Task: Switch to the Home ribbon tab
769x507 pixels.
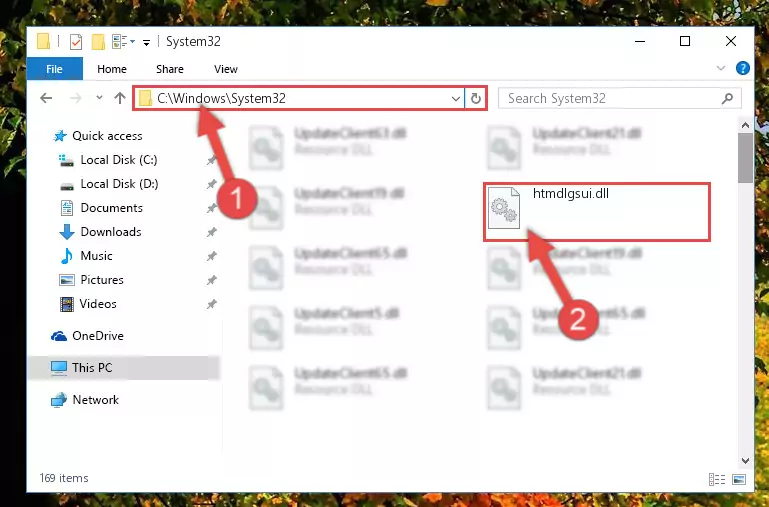Action: coord(112,69)
